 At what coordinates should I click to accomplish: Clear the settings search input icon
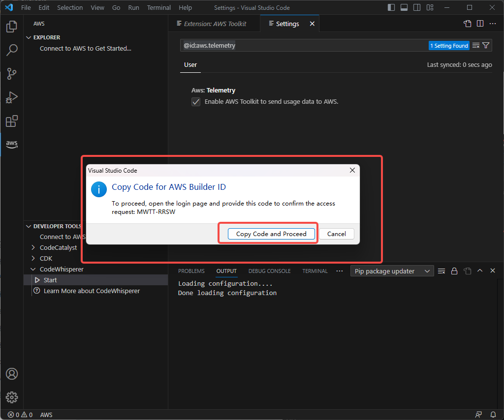pos(476,46)
